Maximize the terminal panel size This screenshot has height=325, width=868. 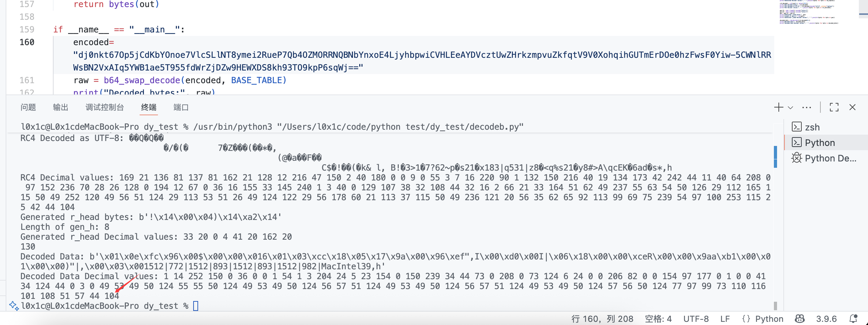tap(834, 107)
